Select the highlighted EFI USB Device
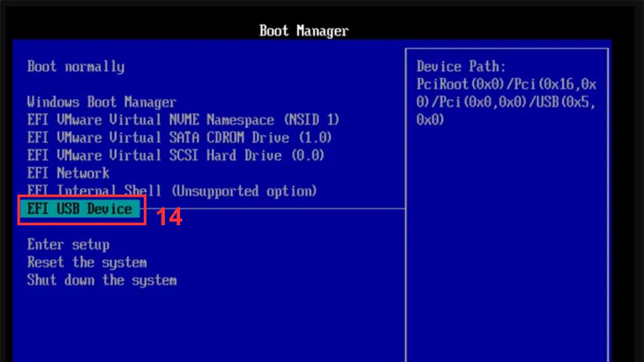 coord(80,209)
